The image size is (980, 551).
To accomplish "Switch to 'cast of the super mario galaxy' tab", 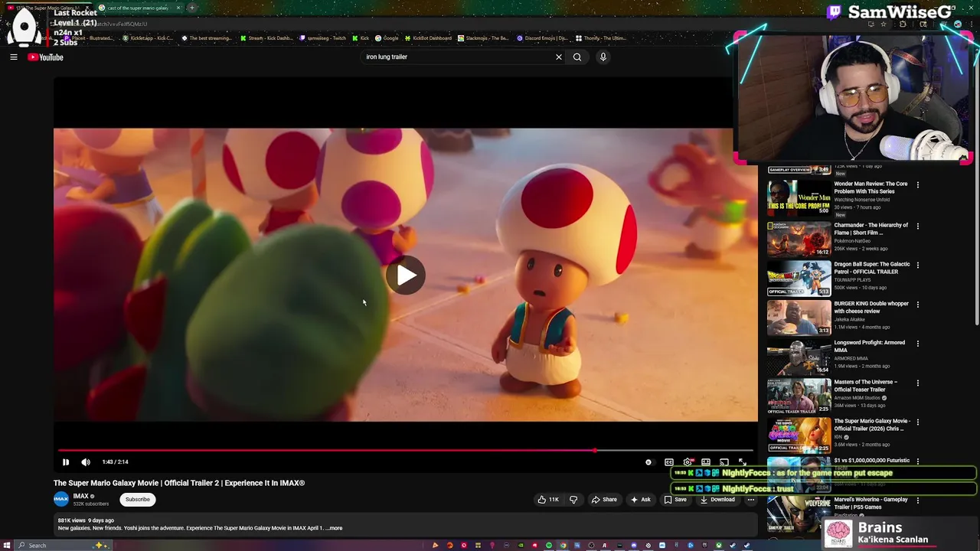I will (x=138, y=8).
